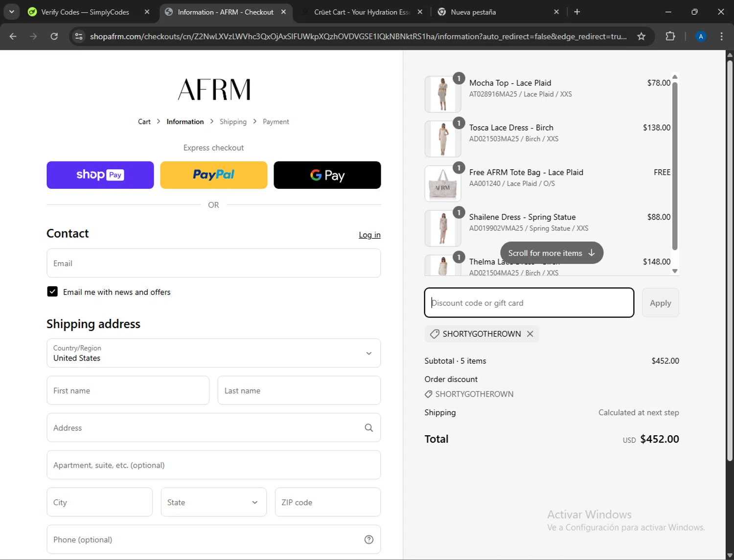Click the browser address bar URL
734x560 pixels.
[x=358, y=36]
